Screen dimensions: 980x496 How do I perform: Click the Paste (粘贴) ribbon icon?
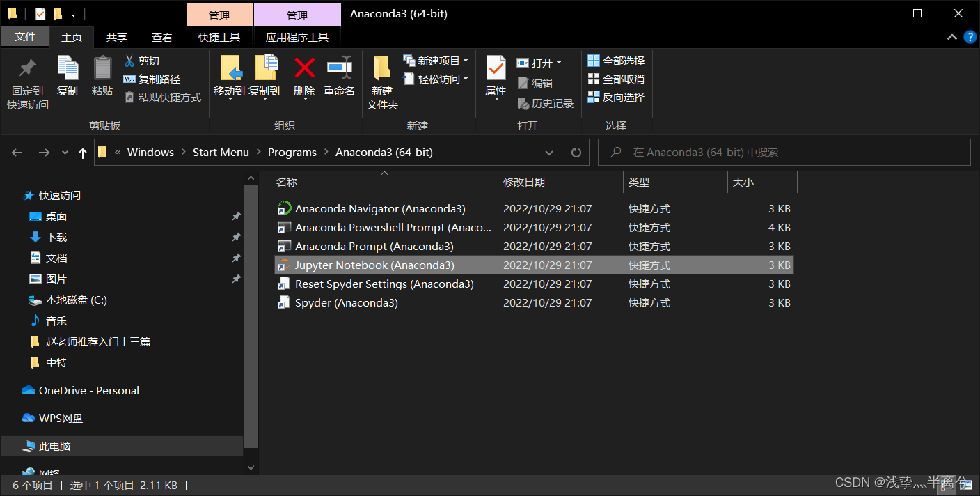[102, 68]
